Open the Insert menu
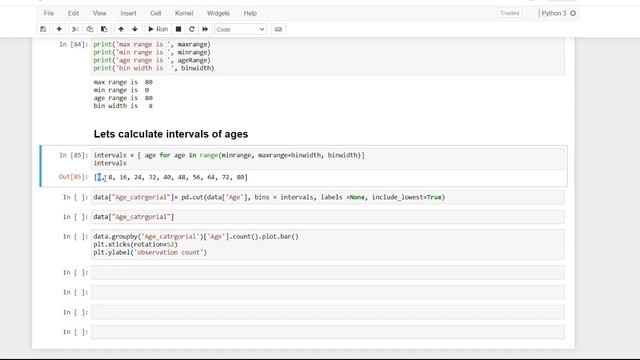The height and width of the screenshot is (360, 640). [x=128, y=13]
